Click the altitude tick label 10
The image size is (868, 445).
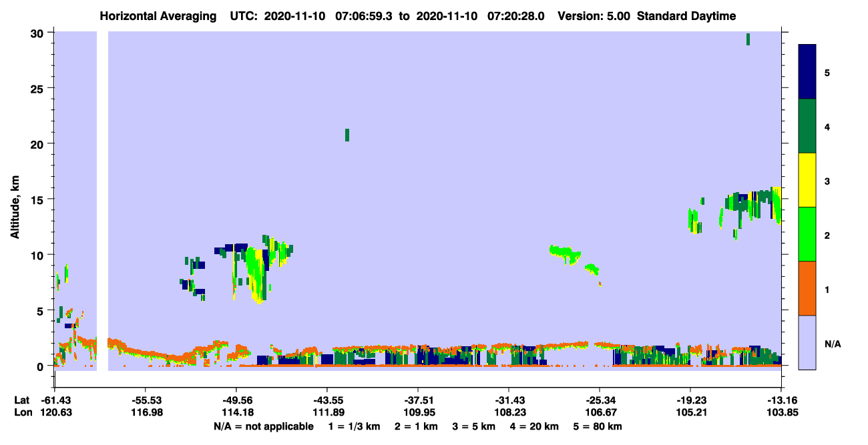coord(39,255)
